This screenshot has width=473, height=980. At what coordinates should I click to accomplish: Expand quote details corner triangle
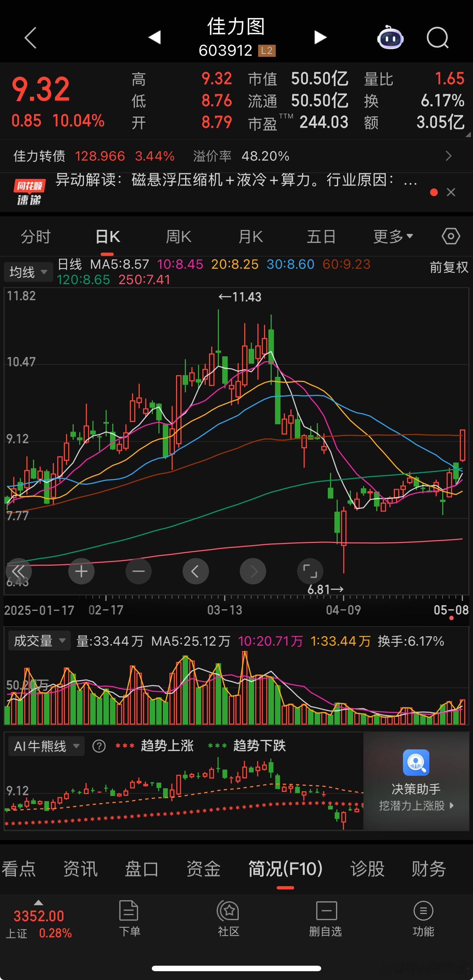click(x=468, y=134)
